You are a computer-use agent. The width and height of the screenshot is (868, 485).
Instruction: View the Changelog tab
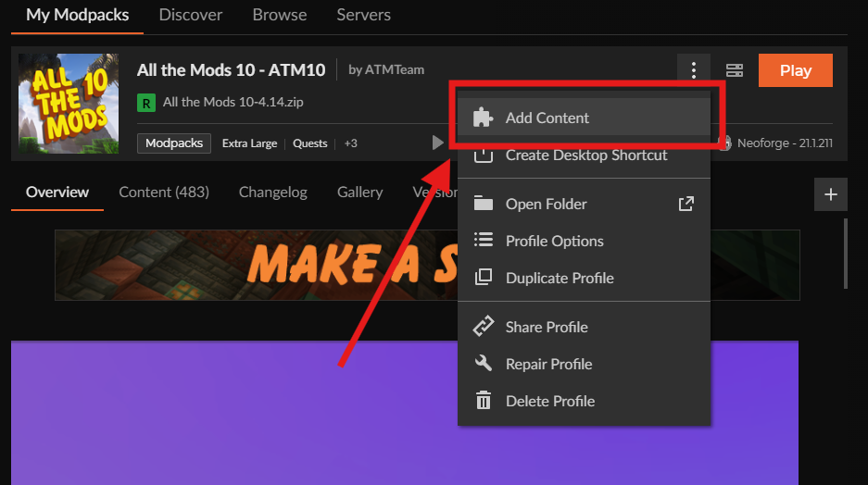273,192
